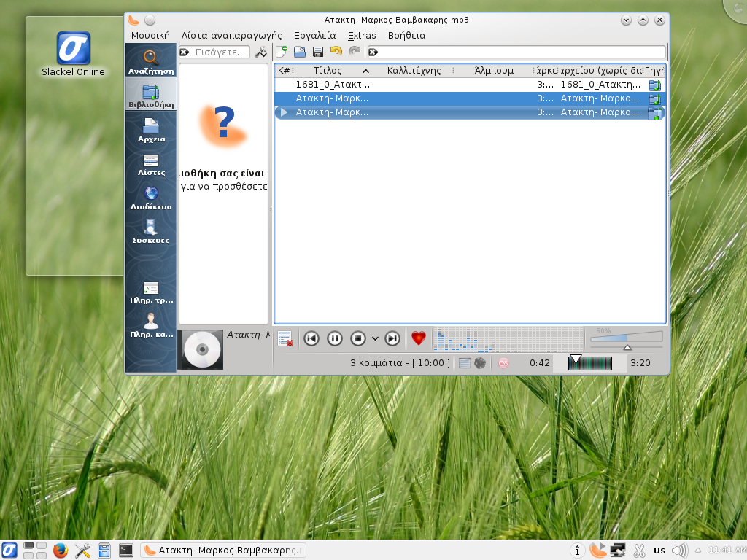
Task: Show song info sidebar tab (Πληρ. τρ...)
Action: coord(151,293)
